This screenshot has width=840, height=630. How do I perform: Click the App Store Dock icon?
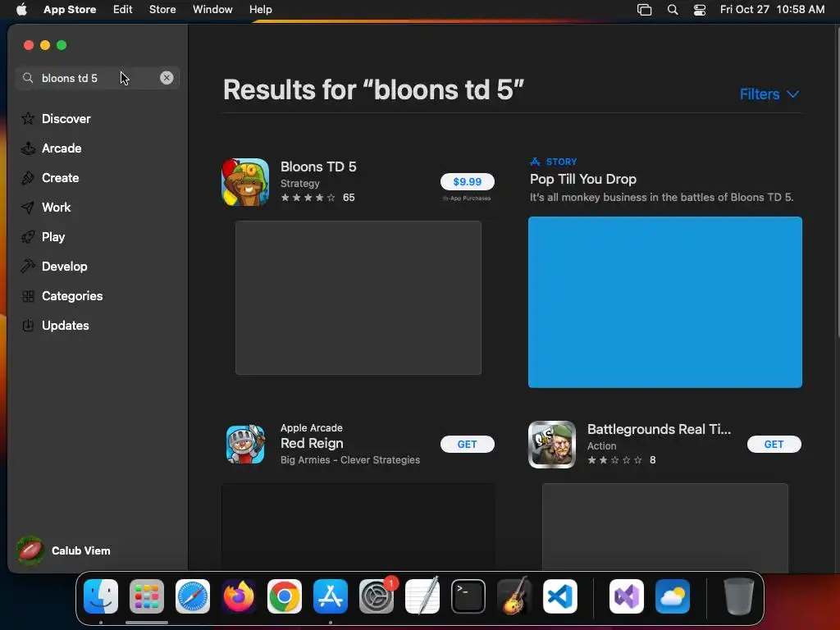click(331, 596)
